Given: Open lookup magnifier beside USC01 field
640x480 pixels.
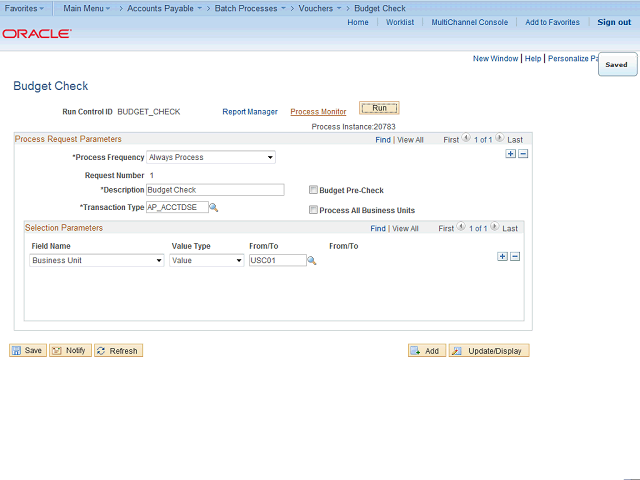Looking at the screenshot, I should [311, 260].
